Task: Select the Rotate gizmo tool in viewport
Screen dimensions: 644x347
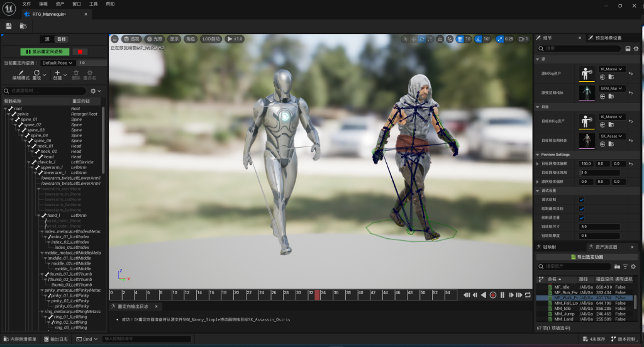Action: click(422, 39)
